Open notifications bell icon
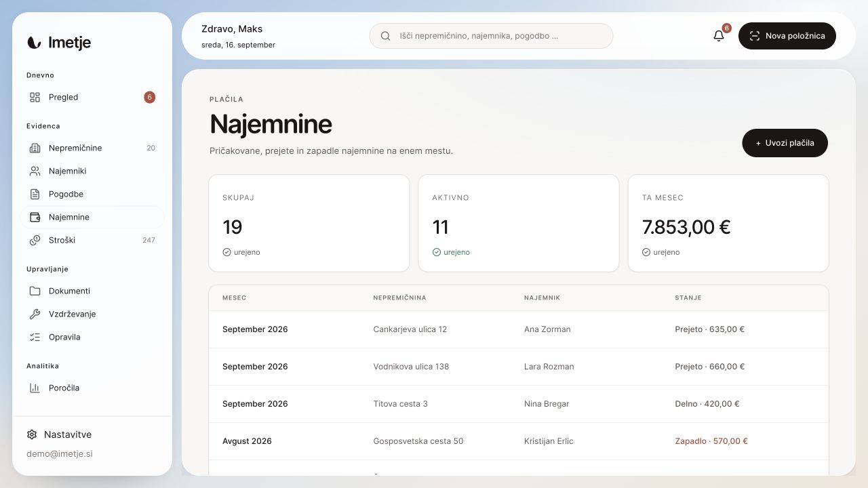The width and height of the screenshot is (868, 488). click(719, 36)
